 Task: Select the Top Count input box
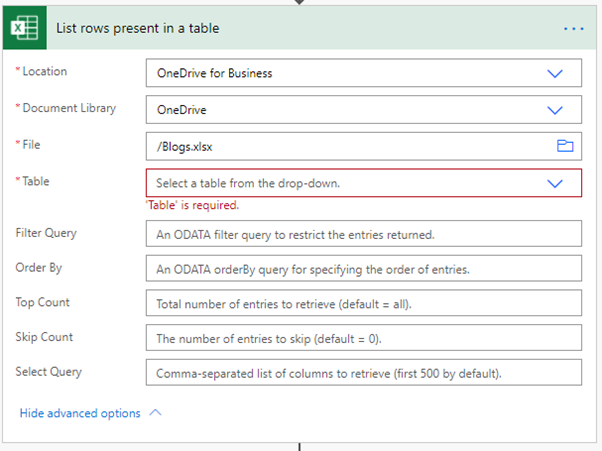click(364, 303)
